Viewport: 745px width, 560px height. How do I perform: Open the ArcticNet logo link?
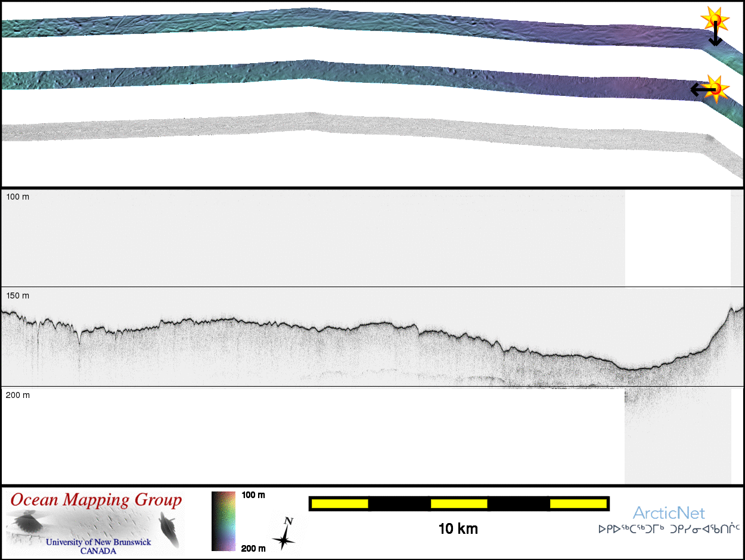pyautogui.click(x=669, y=513)
